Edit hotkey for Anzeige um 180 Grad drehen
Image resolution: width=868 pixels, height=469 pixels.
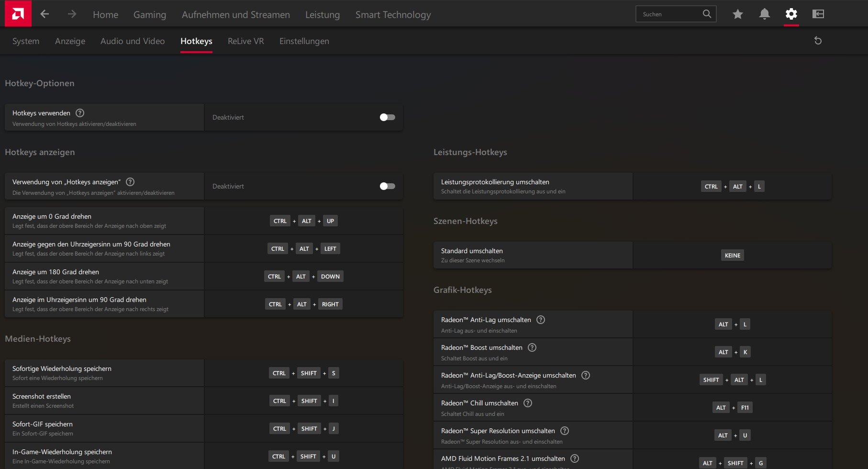tap(304, 276)
